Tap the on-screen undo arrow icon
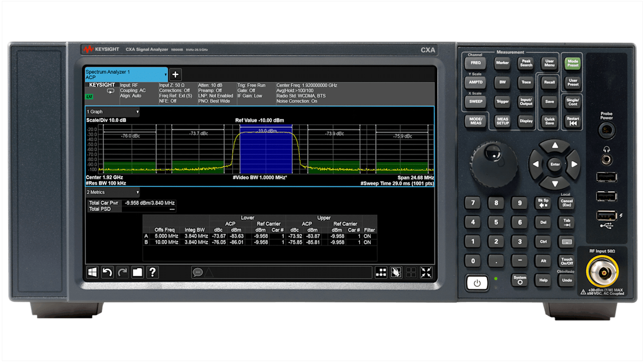The width and height of the screenshot is (644, 362). tap(107, 272)
